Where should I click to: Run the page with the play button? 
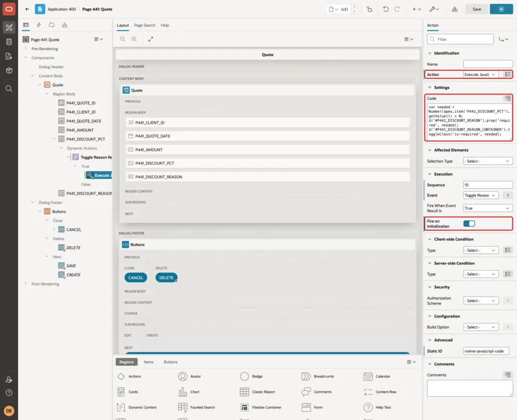(x=501, y=9)
